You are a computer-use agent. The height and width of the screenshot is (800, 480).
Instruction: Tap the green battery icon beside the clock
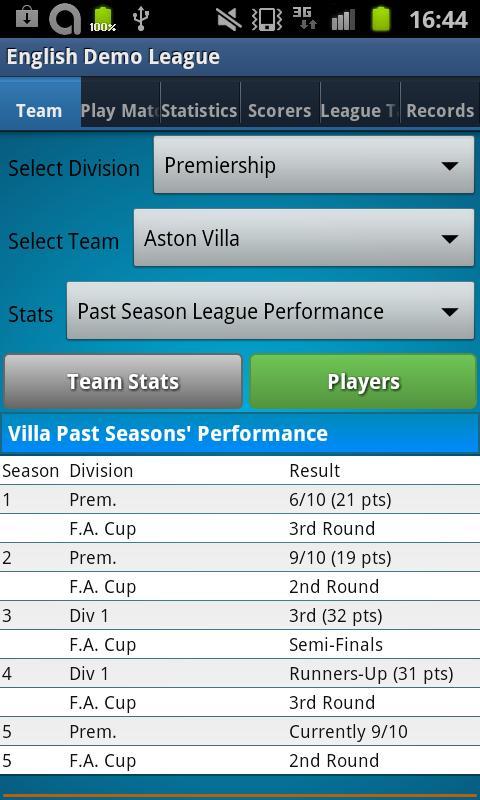[x=381, y=19]
